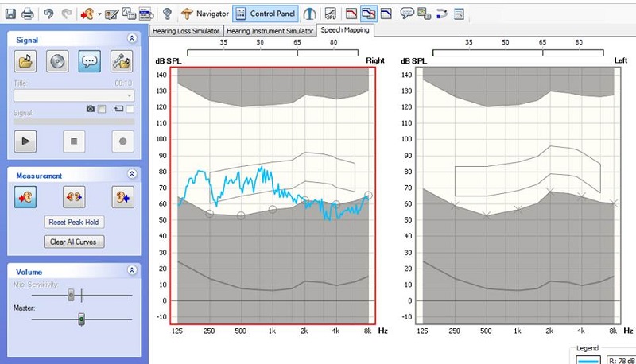Select the Speech Mapping tab
The height and width of the screenshot is (364, 636).
(345, 30)
